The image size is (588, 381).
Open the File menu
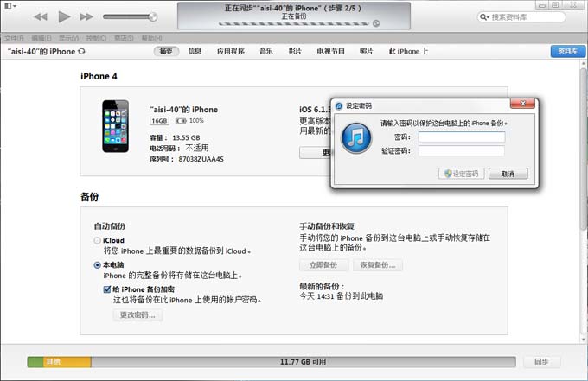pos(14,38)
